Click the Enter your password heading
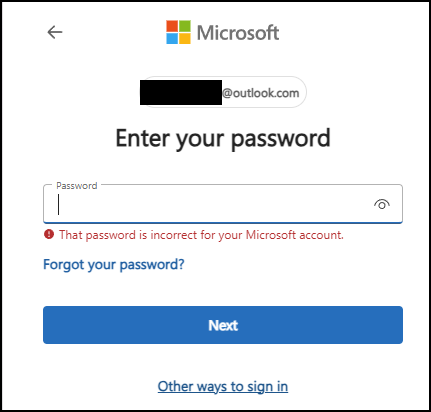The width and height of the screenshot is (431, 412). pos(223,139)
